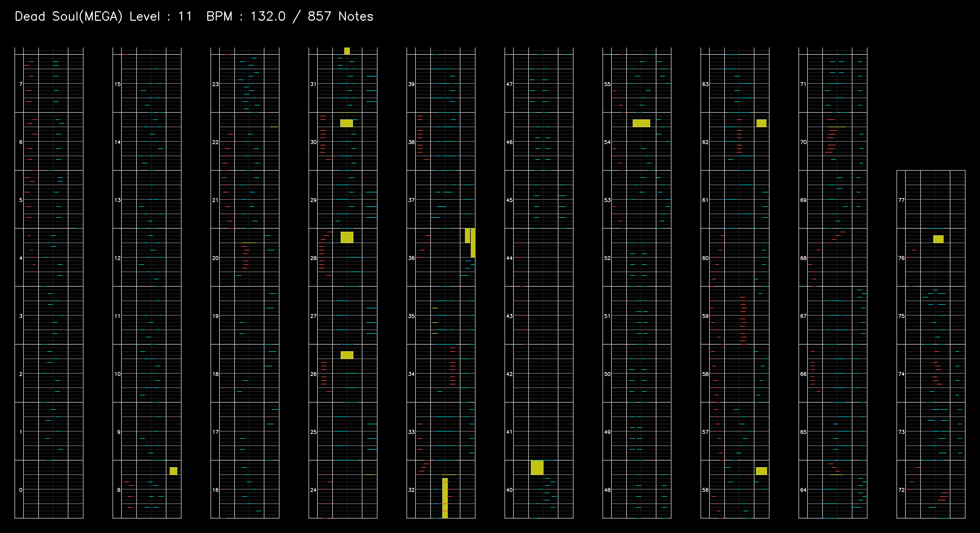Click measure number 57
This screenshot has width=980, height=533.
(x=706, y=432)
